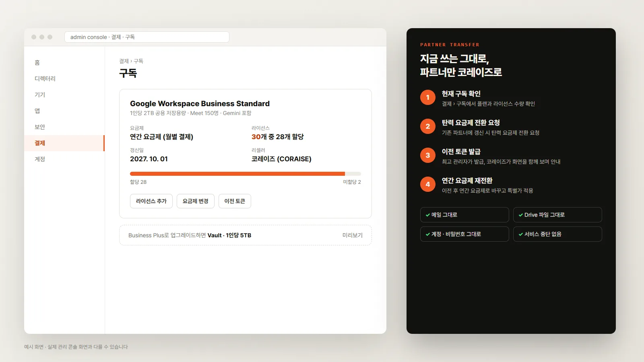Go to 디렉터리 sidebar item

[x=64, y=79]
